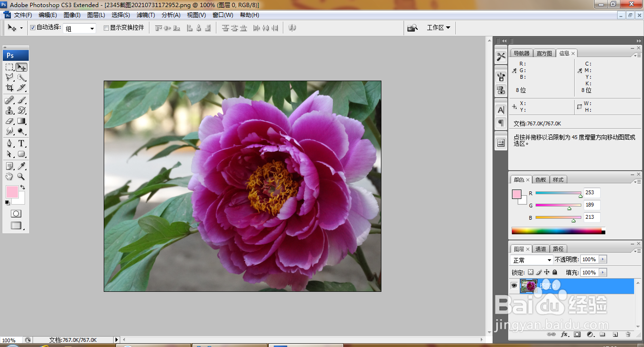This screenshot has width=644, height=347.
Task: Open 图像(I) menu
Action: click(72, 15)
